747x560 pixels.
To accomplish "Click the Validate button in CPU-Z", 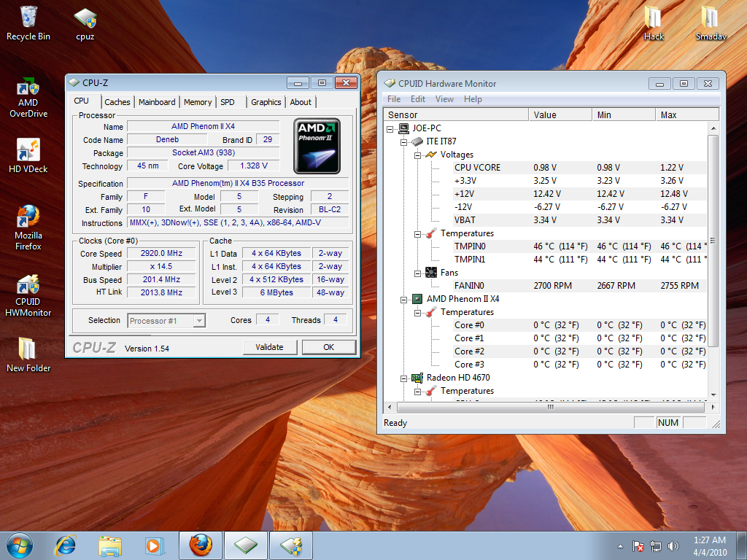I will click(269, 347).
